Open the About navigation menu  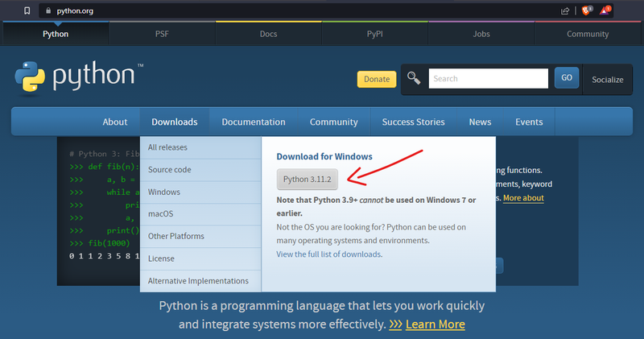[115, 122]
